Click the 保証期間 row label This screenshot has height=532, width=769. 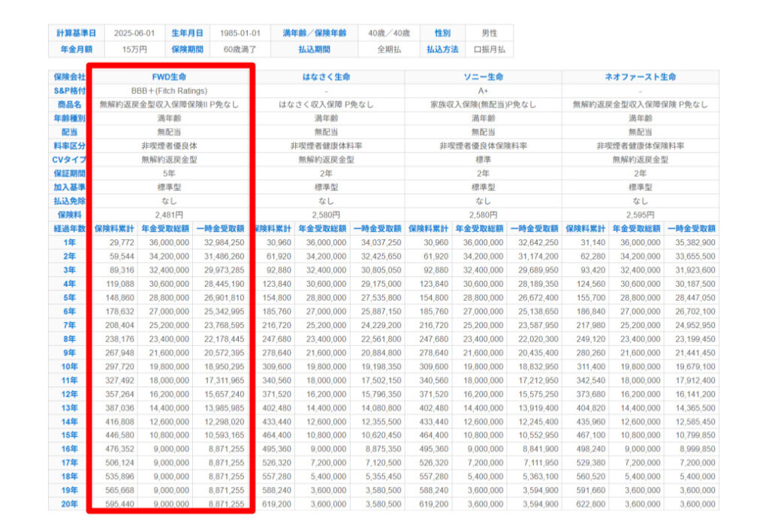pos(70,173)
